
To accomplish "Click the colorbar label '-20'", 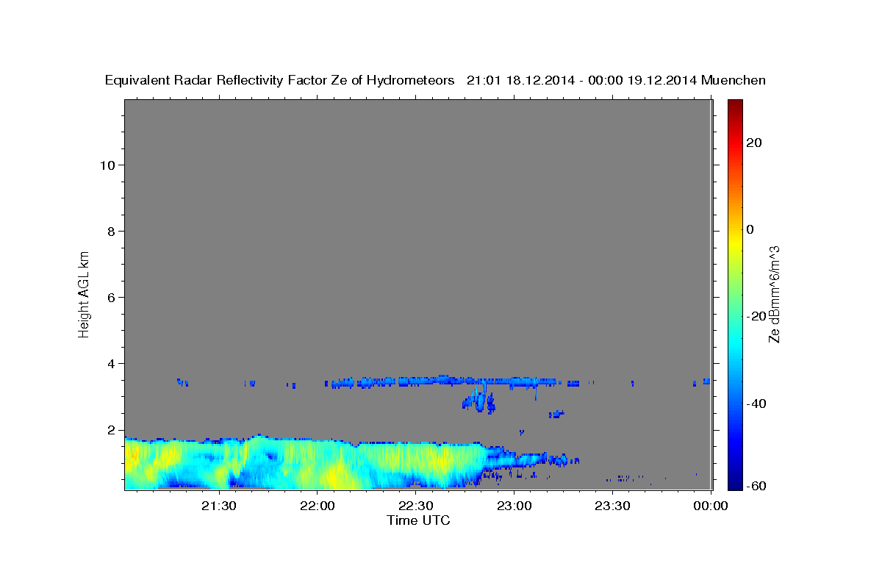I will [757, 316].
